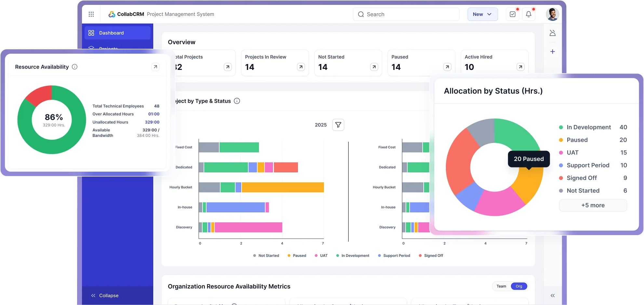
Task: Switch to the Team view toggle
Action: pyautogui.click(x=501, y=286)
